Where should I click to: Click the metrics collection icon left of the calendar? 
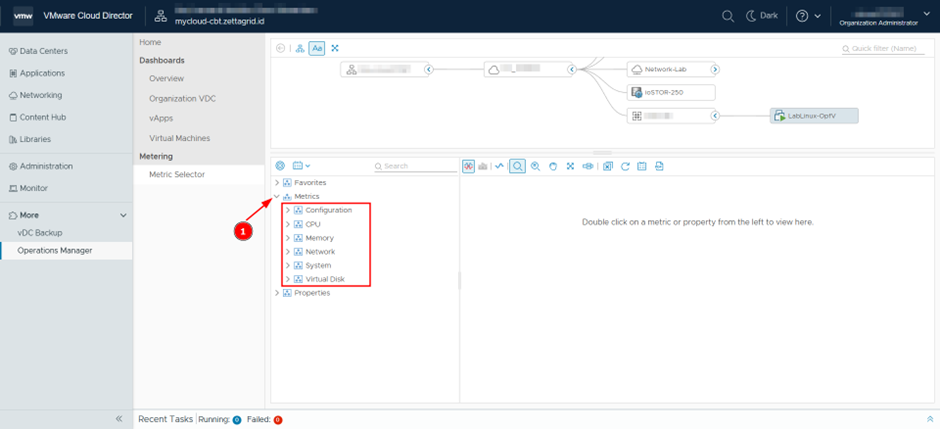click(x=279, y=166)
